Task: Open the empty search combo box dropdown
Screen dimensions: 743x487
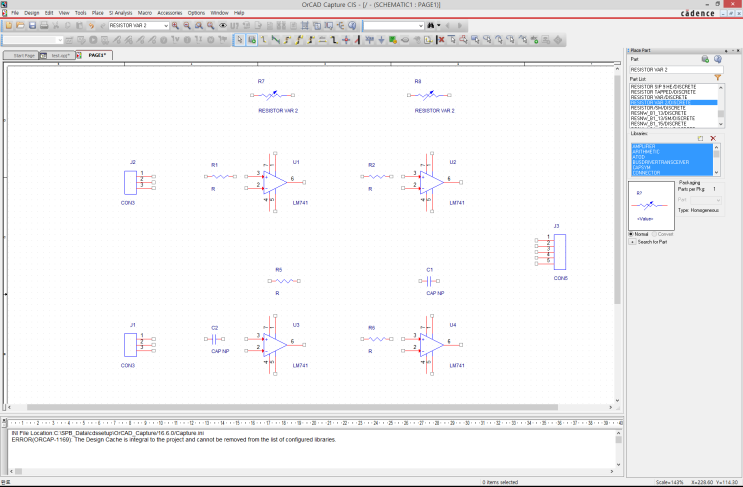Action: pos(420,26)
